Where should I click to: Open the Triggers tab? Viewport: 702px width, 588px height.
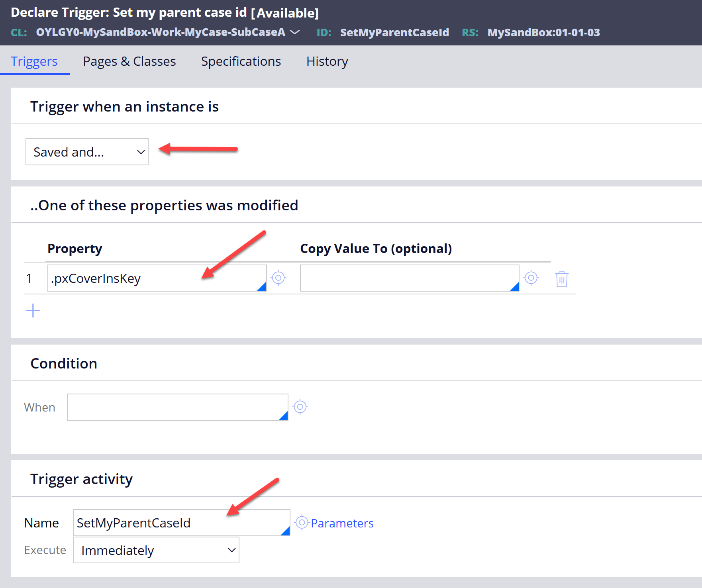[34, 61]
